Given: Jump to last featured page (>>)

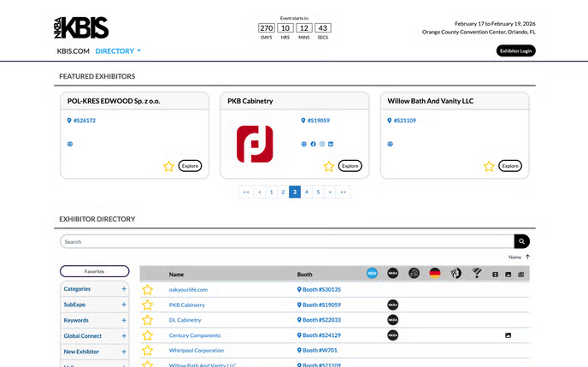Looking at the screenshot, I should coord(343,192).
